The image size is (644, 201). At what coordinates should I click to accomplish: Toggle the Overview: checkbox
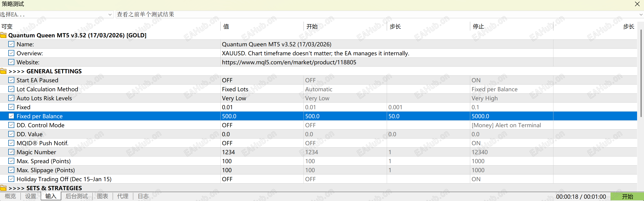[11, 53]
